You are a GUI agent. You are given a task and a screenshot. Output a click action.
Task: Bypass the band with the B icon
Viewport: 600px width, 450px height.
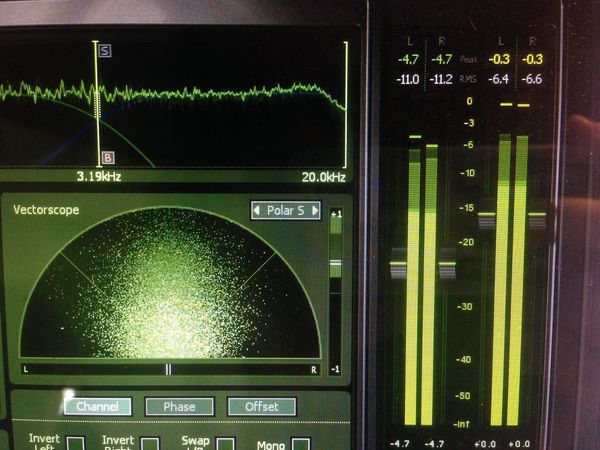click(108, 157)
